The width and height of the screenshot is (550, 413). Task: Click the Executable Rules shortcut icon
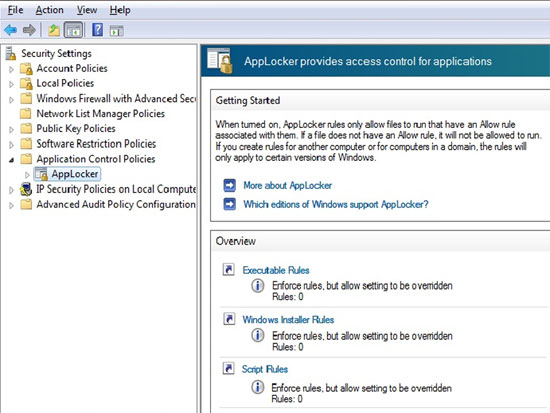click(x=229, y=269)
